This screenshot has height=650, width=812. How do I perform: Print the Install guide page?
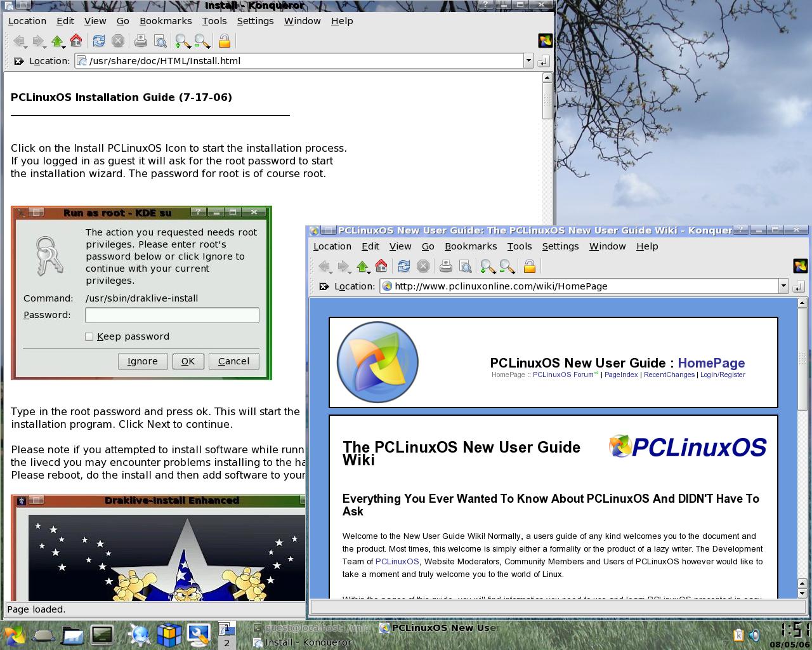[141, 41]
